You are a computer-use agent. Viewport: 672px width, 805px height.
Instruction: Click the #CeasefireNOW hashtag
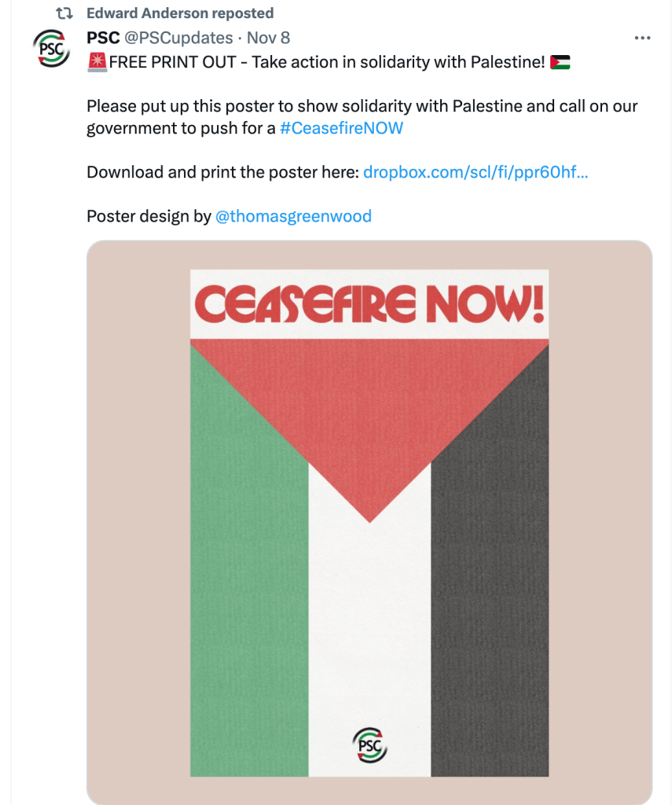click(341, 128)
